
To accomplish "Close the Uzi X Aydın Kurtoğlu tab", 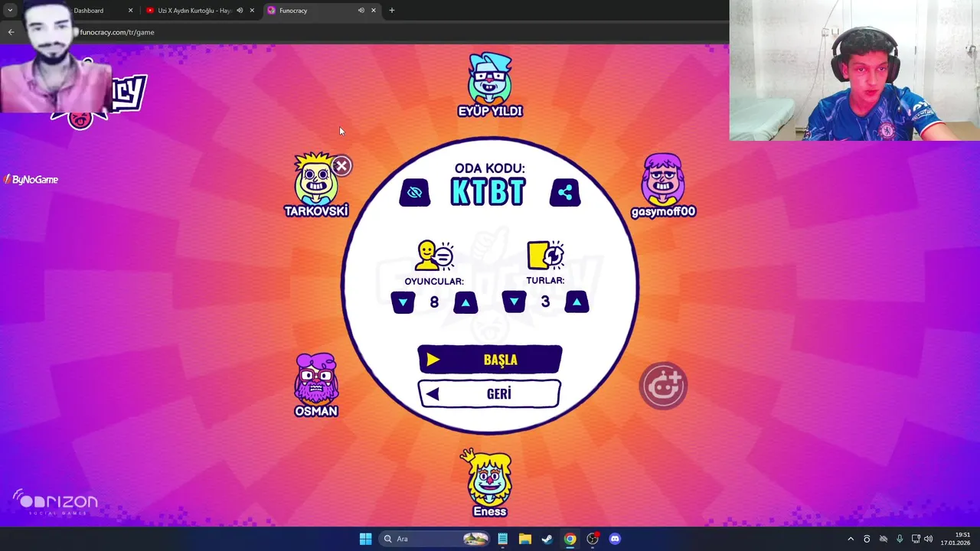I will point(252,11).
